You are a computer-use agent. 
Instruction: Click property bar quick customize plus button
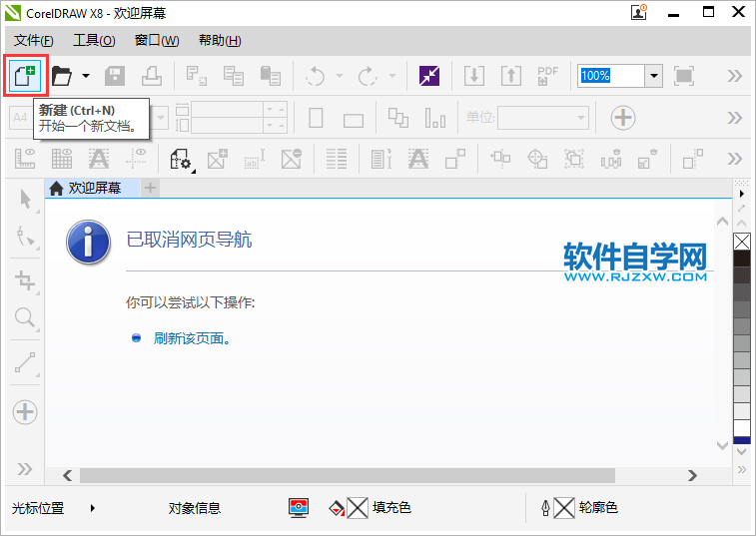pos(623,118)
